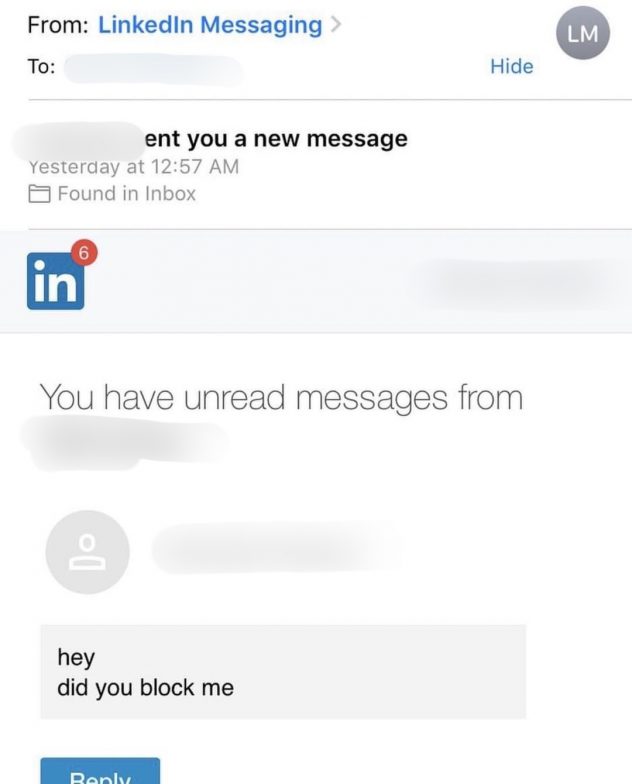Click the Yesterday at 12:57 AM timestamp
This screenshot has height=784, width=632.
point(134,166)
